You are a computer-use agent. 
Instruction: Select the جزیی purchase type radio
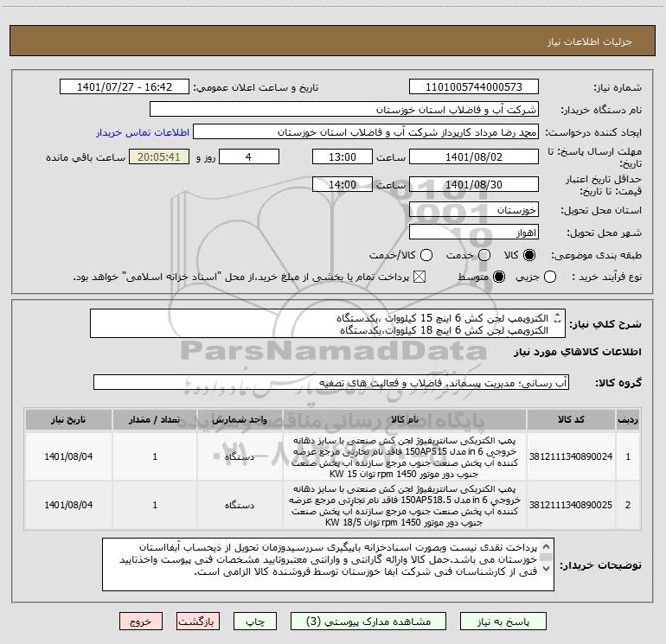click(550, 277)
